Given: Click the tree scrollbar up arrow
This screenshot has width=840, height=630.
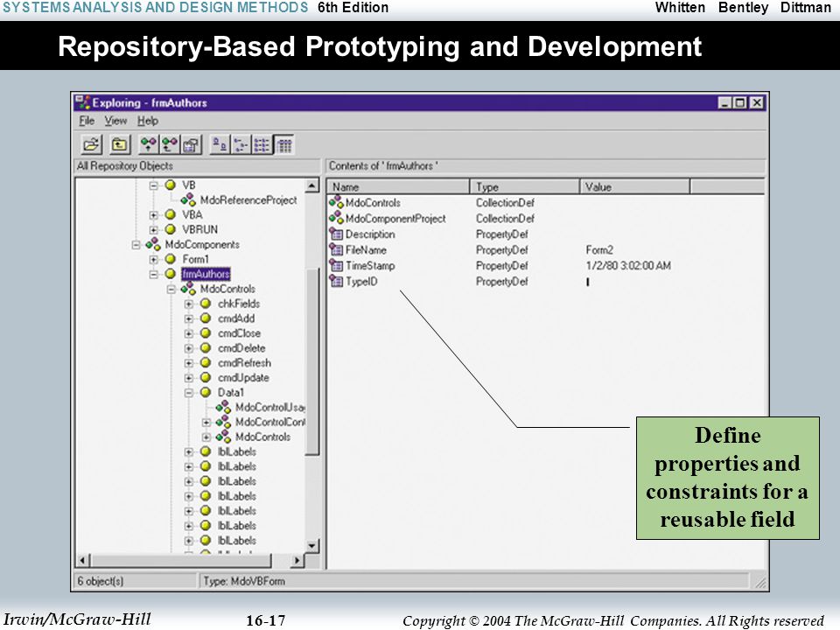Looking at the screenshot, I should pyautogui.click(x=312, y=185).
